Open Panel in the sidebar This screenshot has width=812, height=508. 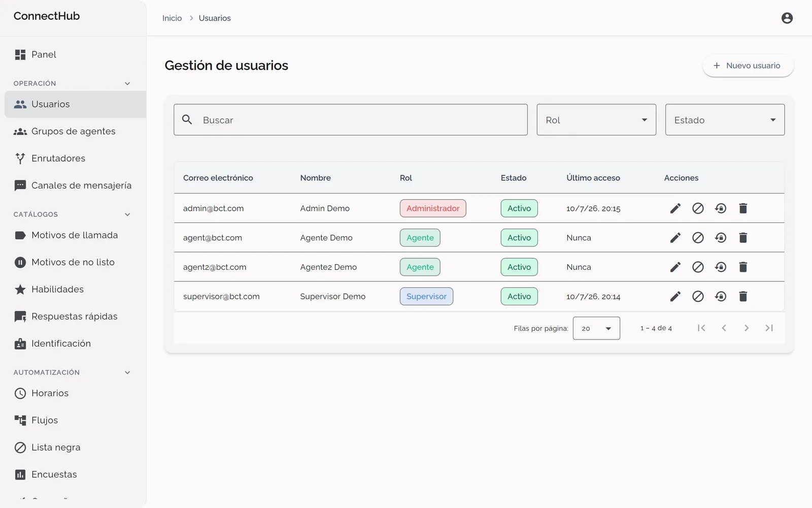click(75, 54)
